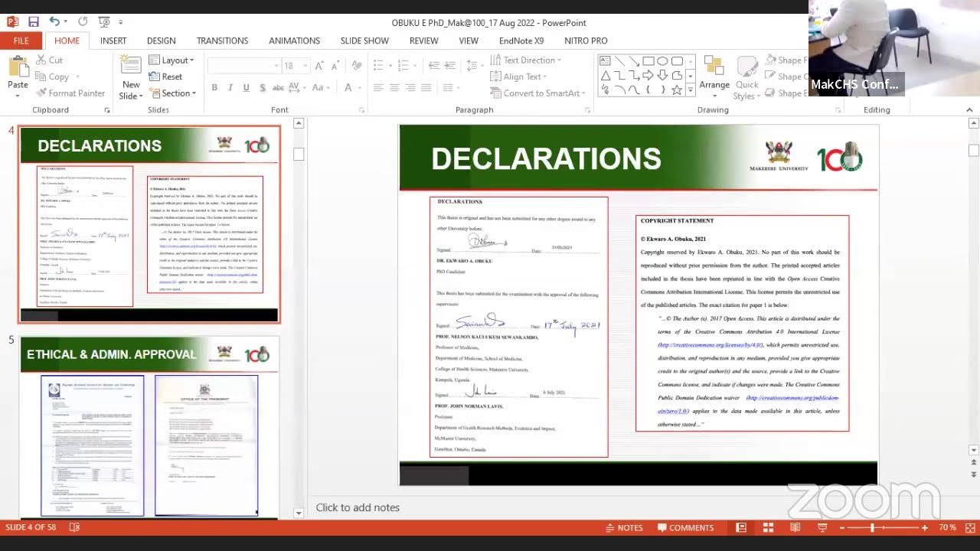The image size is (980, 551).
Task: Open the REVIEW tab
Action: click(423, 41)
